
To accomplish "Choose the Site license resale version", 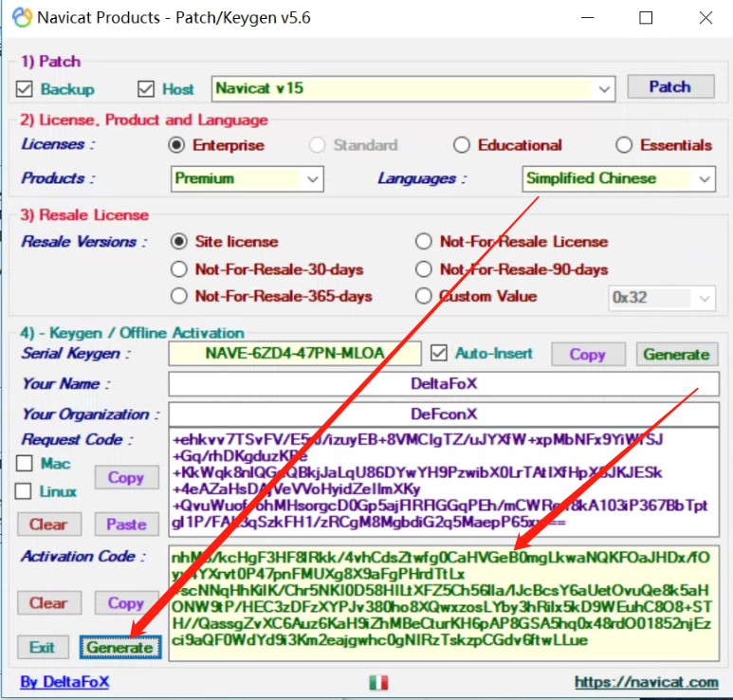I will (x=179, y=242).
